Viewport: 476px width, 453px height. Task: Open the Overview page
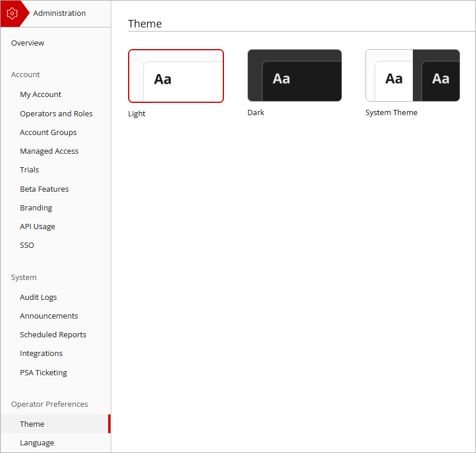click(27, 43)
